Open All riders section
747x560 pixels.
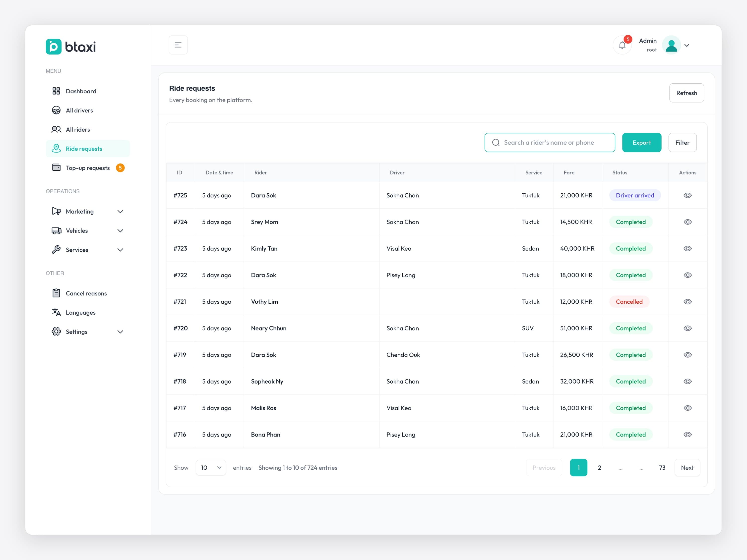coord(88,130)
